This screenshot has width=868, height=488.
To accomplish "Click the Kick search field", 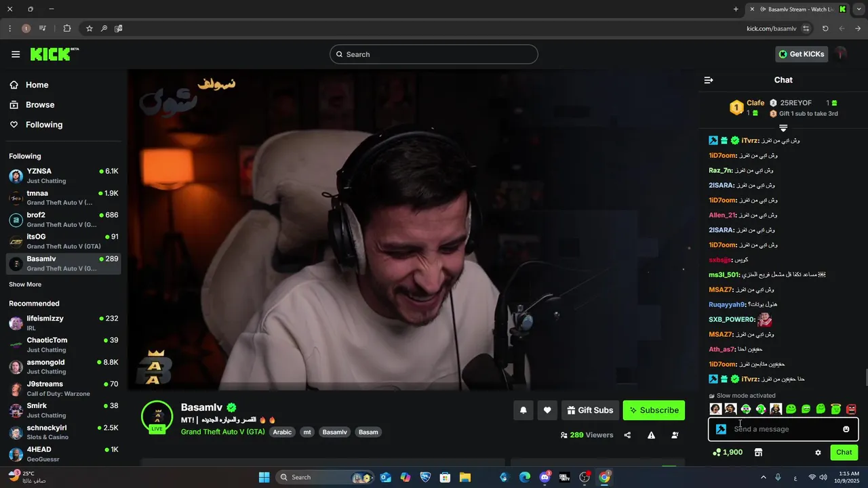I will 434,54.
